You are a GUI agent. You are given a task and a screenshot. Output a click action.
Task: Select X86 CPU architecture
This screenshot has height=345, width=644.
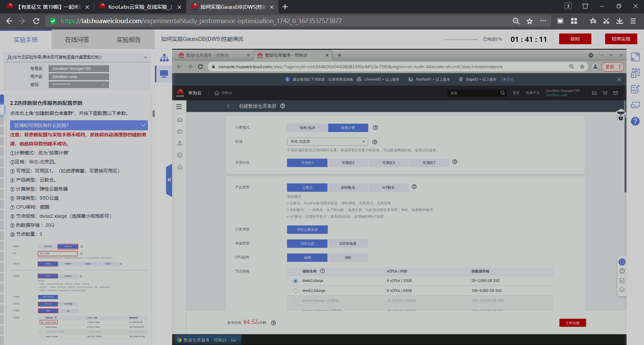click(348, 258)
